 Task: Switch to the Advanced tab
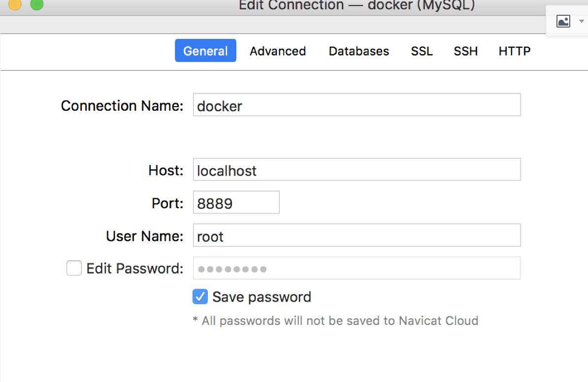pos(278,51)
